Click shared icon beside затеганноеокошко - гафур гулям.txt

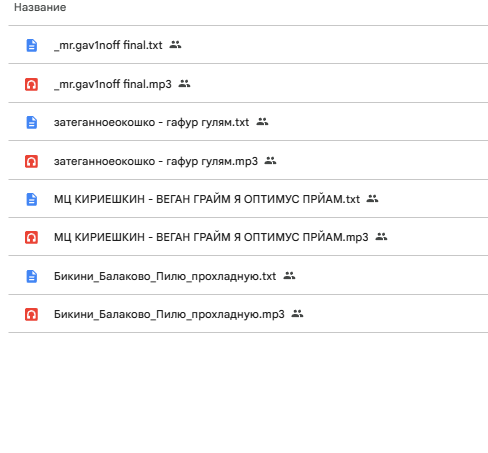click(x=262, y=122)
